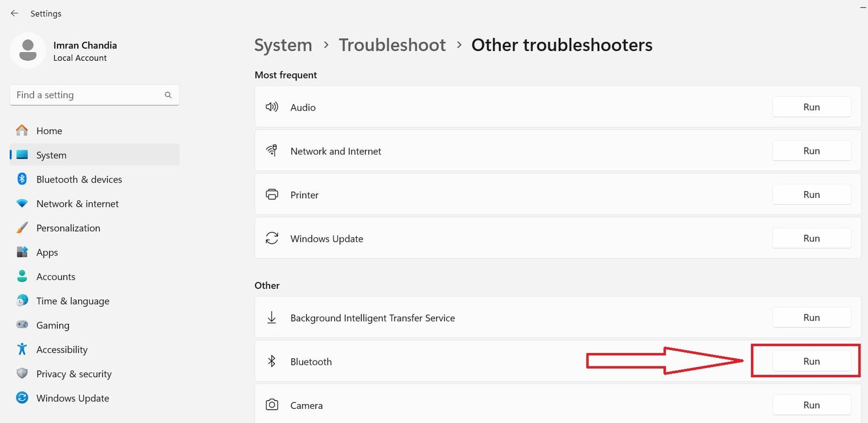Click the Camera icon
The width and height of the screenshot is (868, 423).
[x=272, y=405]
